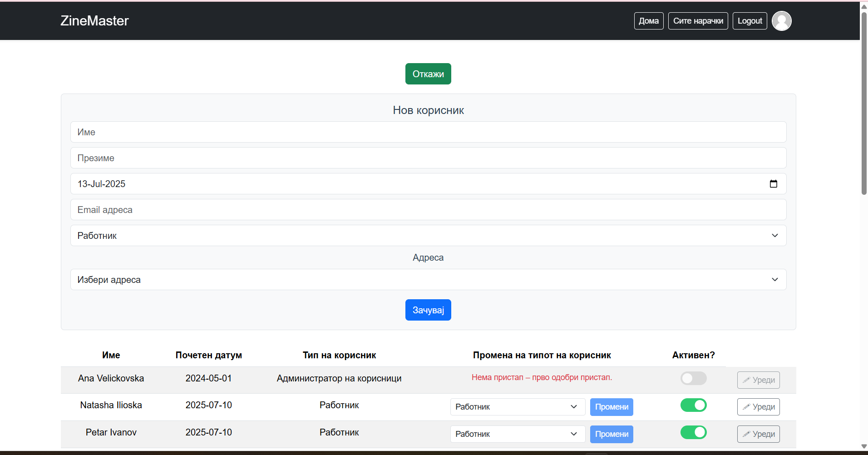Click the ZineMaster brand logo
This screenshot has width=868, height=455.
click(94, 21)
